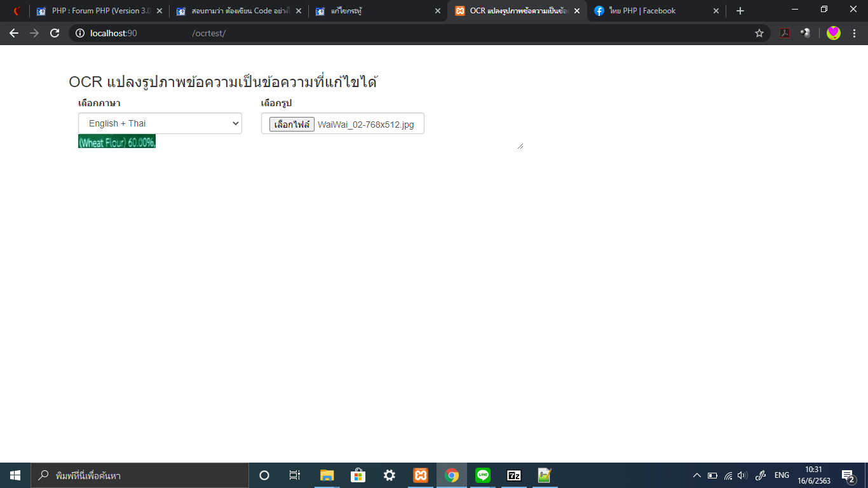Switch the ENG input language
Screen dimensions: 868x488
click(782, 475)
